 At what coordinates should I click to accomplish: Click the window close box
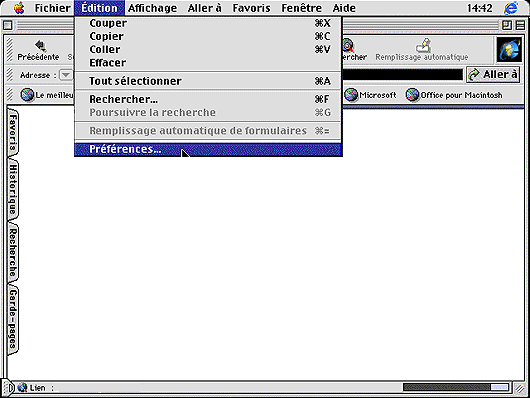click(8, 25)
